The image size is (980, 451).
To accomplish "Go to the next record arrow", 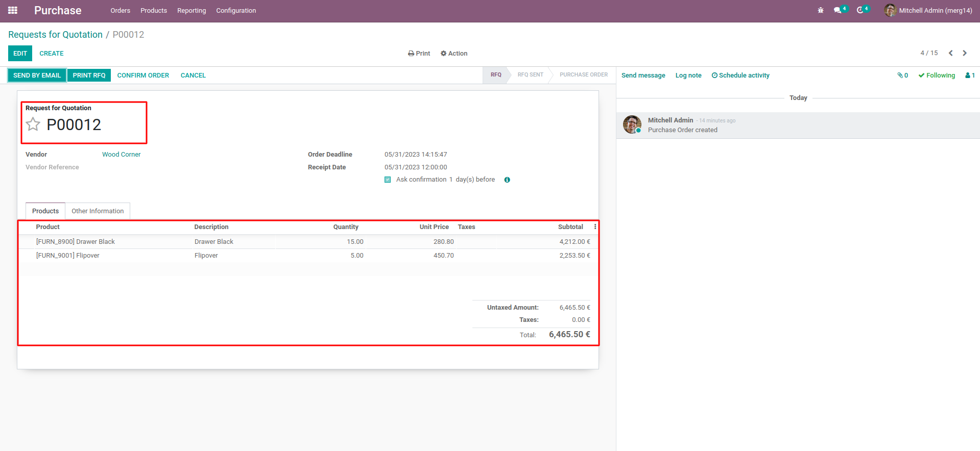I will point(965,53).
